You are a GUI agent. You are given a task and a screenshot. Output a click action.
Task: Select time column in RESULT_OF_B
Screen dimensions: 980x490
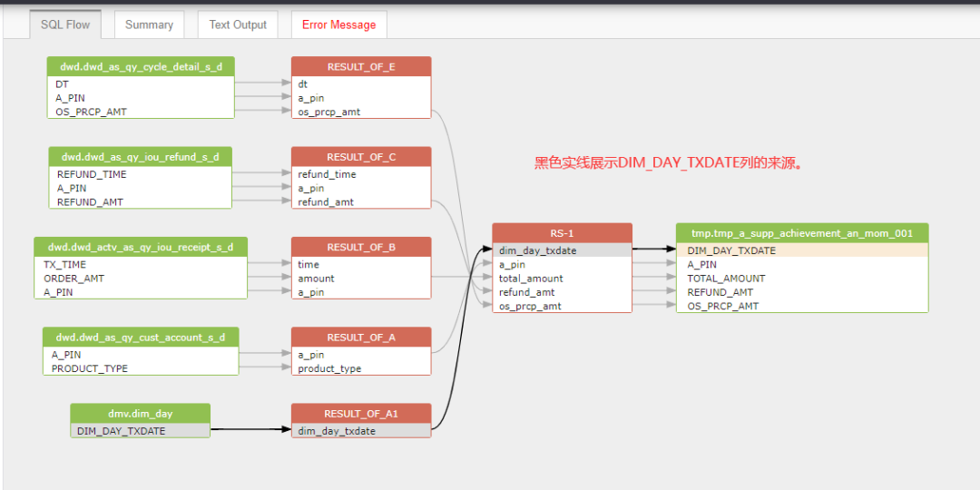[361, 264]
